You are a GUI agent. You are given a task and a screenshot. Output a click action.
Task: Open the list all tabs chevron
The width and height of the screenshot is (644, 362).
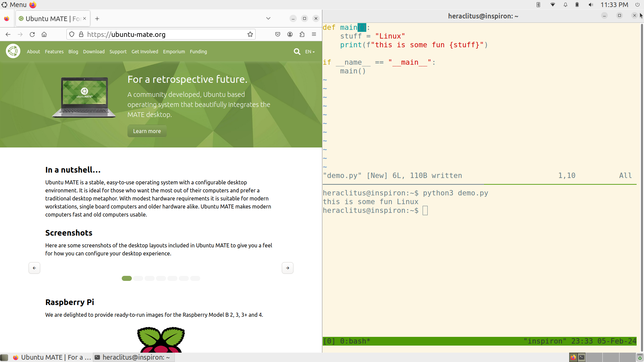click(x=268, y=18)
